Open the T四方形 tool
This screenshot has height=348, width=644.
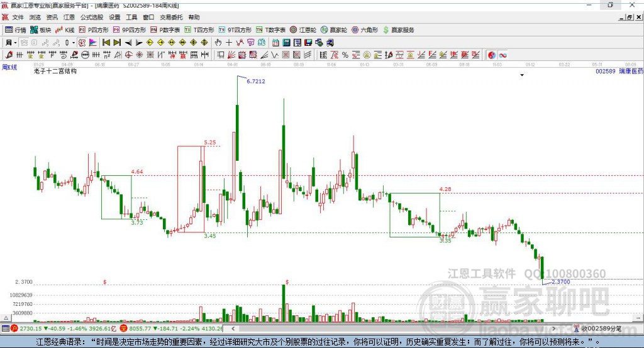pos(199,30)
